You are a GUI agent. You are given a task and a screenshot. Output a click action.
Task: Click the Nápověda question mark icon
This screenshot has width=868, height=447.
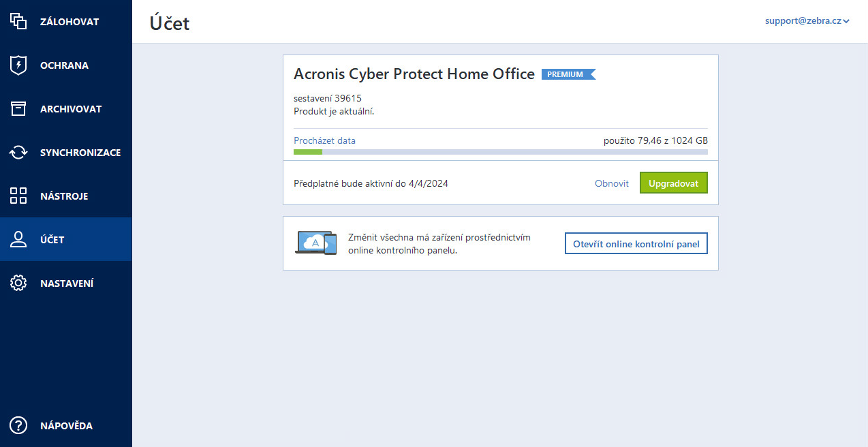(x=18, y=426)
